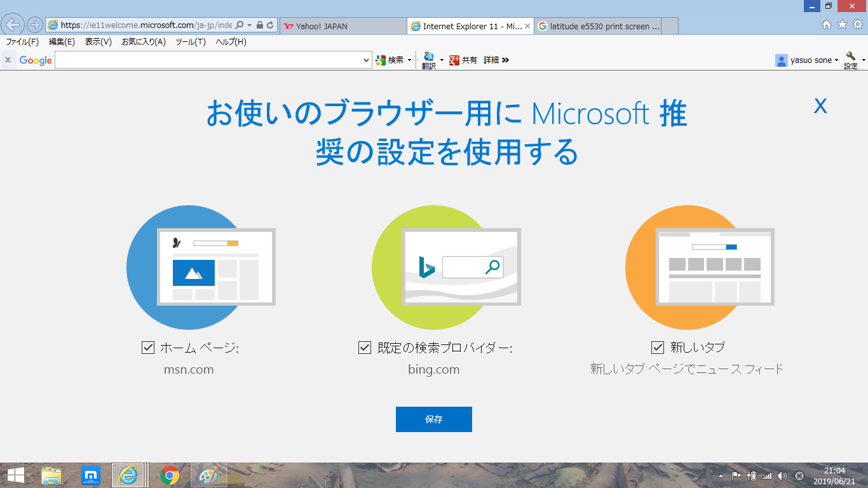868x488 pixels.
Task: Launch Maxthon browser from the taskbar
Action: (91, 475)
